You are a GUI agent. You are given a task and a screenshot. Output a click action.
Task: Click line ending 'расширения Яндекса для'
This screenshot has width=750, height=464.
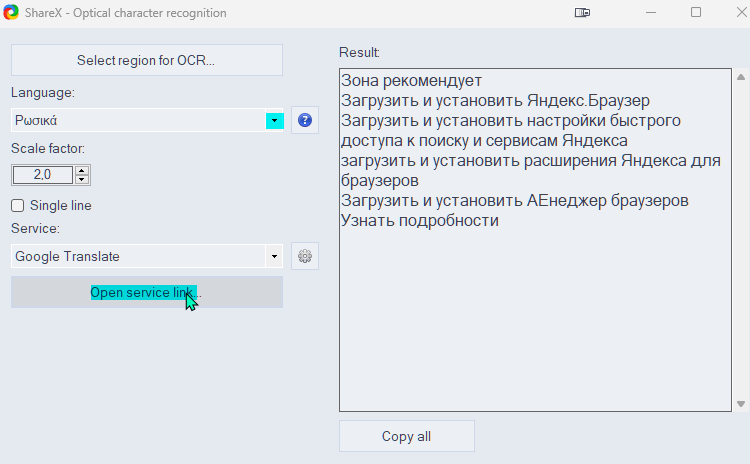pos(531,161)
